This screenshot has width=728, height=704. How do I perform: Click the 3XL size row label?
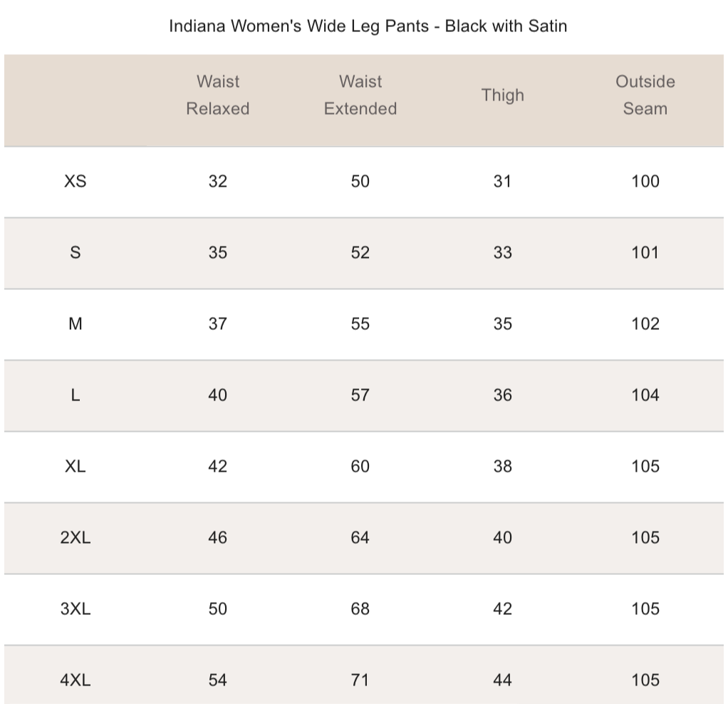click(x=76, y=609)
